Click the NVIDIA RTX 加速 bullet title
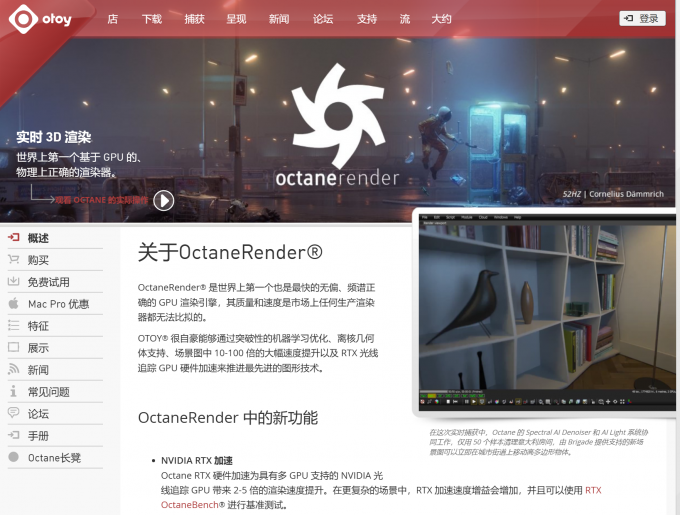680x515 pixels. 196,460
